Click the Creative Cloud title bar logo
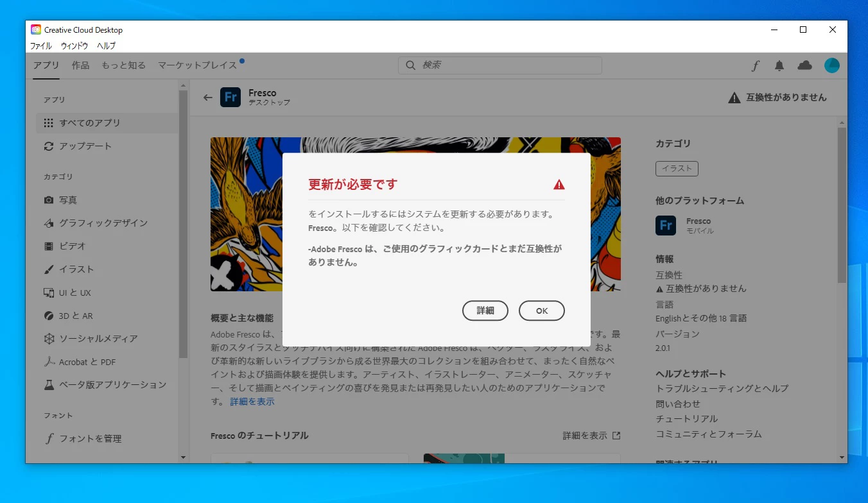 (36, 30)
